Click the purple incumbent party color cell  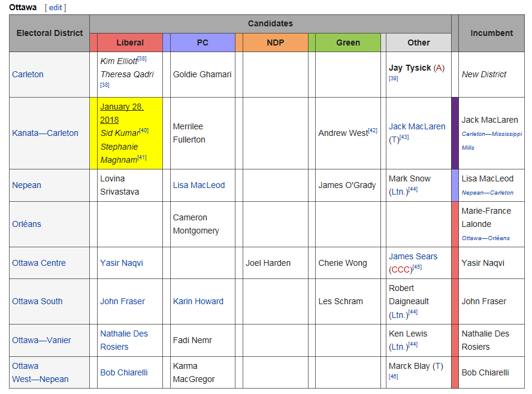click(x=455, y=133)
